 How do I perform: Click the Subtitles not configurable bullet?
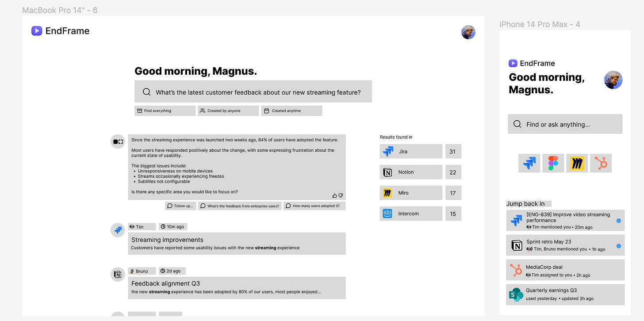point(164,181)
